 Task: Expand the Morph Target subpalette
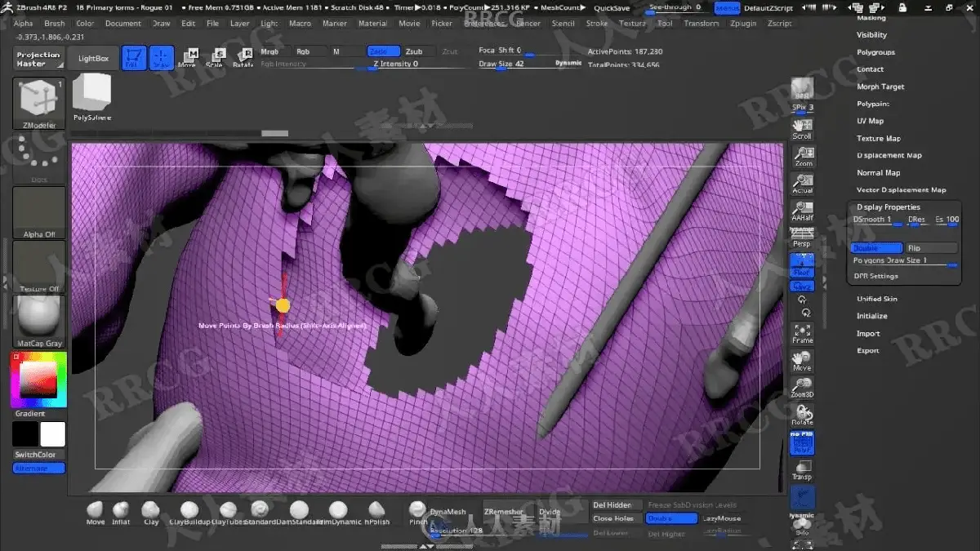[880, 87]
